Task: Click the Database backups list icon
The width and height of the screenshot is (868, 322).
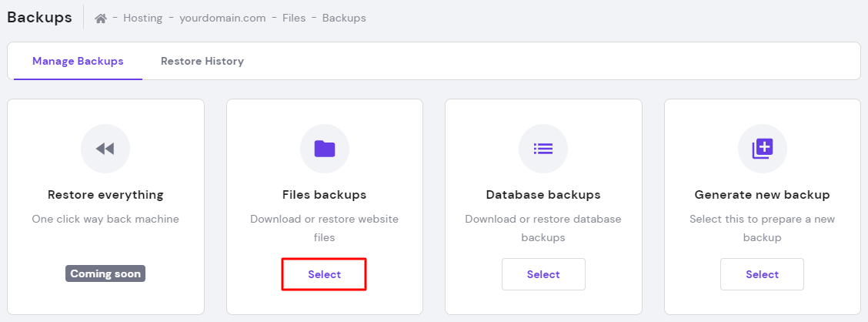Action: click(543, 149)
